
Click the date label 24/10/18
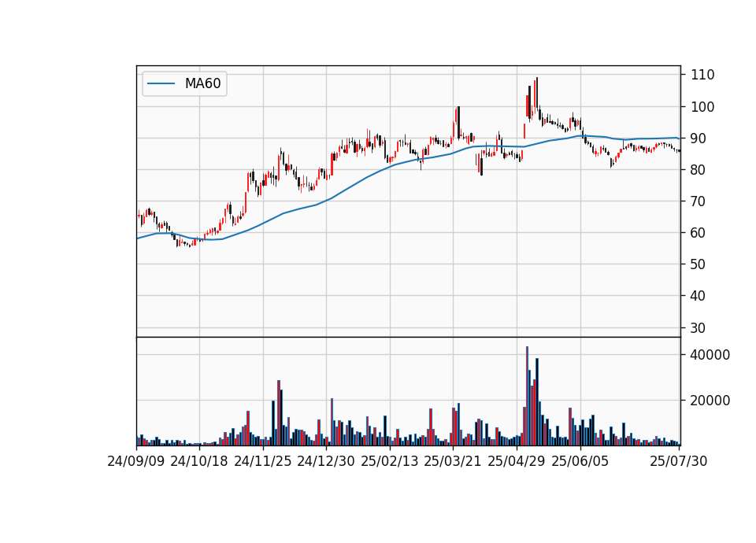(199, 462)
